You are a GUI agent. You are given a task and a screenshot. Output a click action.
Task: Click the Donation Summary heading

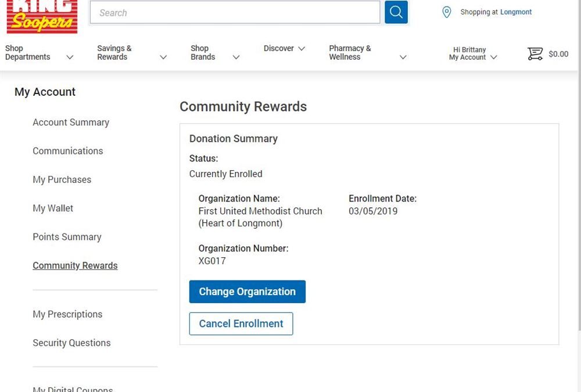[x=234, y=139]
